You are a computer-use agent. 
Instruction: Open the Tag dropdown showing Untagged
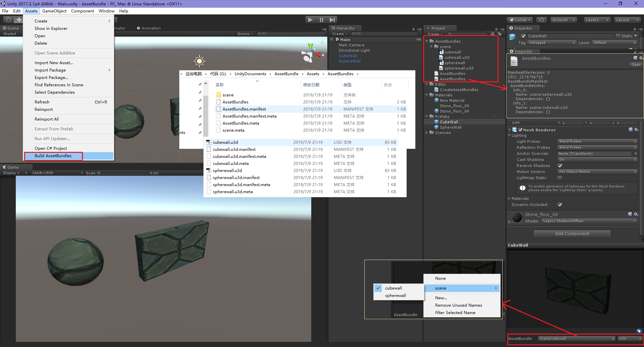click(552, 43)
